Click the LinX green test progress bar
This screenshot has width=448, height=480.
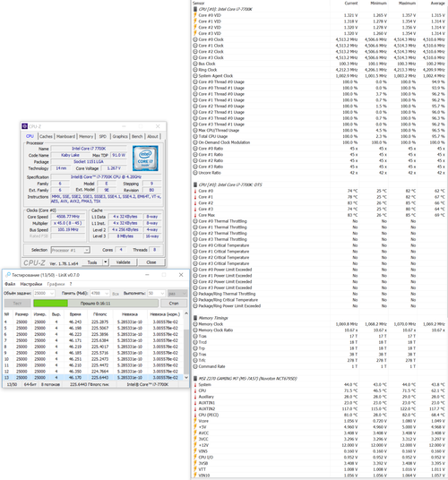pos(96,303)
